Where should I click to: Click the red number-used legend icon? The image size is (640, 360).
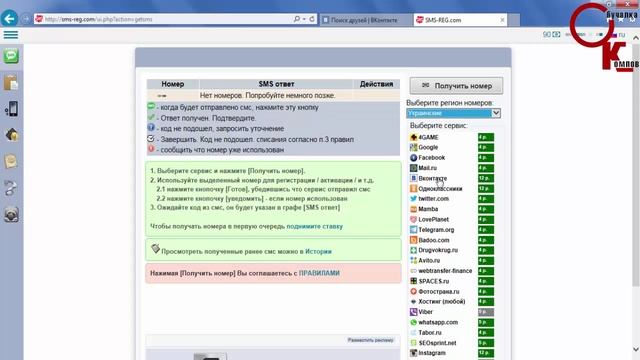[151, 149]
